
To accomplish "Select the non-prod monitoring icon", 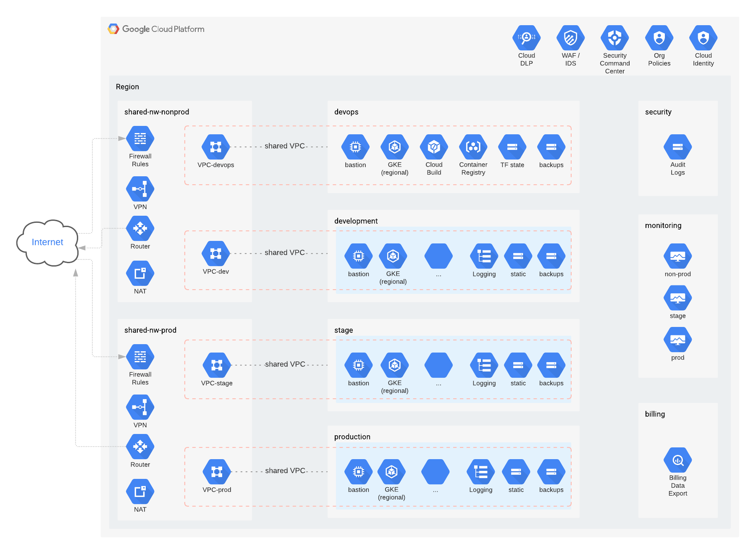I will pyautogui.click(x=677, y=256).
